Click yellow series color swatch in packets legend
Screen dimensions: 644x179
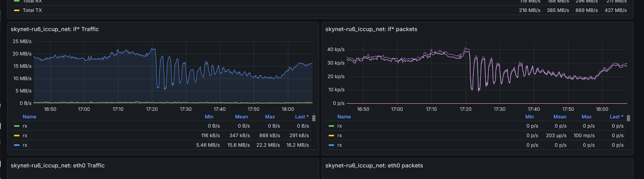point(331,136)
